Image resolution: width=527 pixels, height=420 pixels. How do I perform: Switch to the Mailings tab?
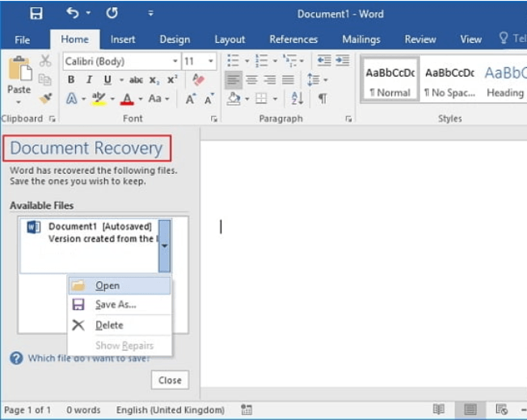pos(361,40)
